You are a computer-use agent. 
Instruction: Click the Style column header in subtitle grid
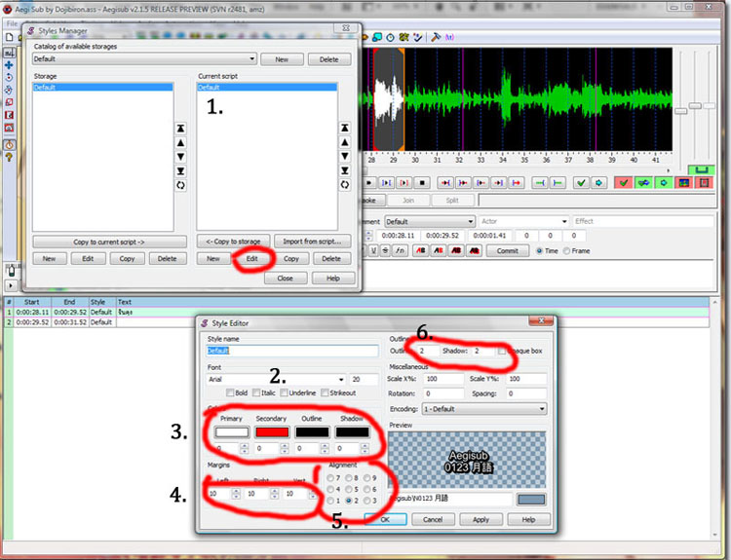(x=102, y=302)
